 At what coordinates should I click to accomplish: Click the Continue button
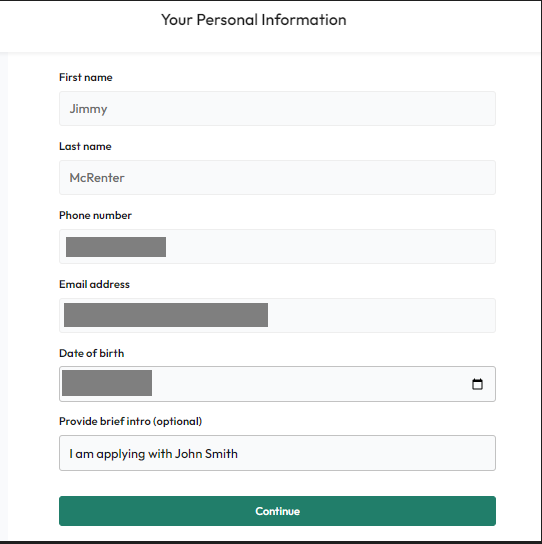click(x=277, y=511)
